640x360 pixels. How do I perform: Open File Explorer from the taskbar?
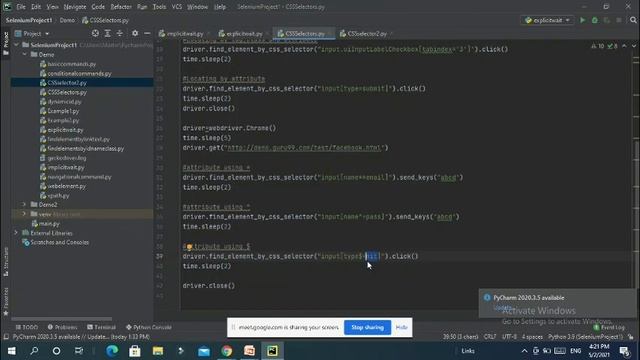[158, 351]
